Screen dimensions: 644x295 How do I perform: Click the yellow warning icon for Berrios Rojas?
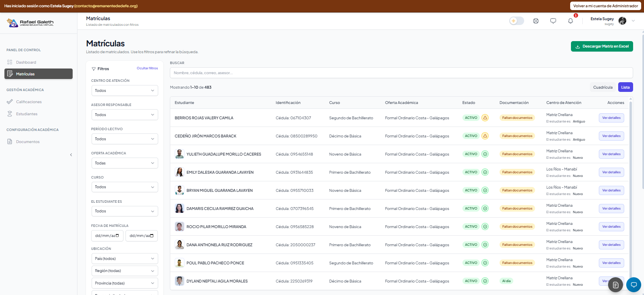485,118
